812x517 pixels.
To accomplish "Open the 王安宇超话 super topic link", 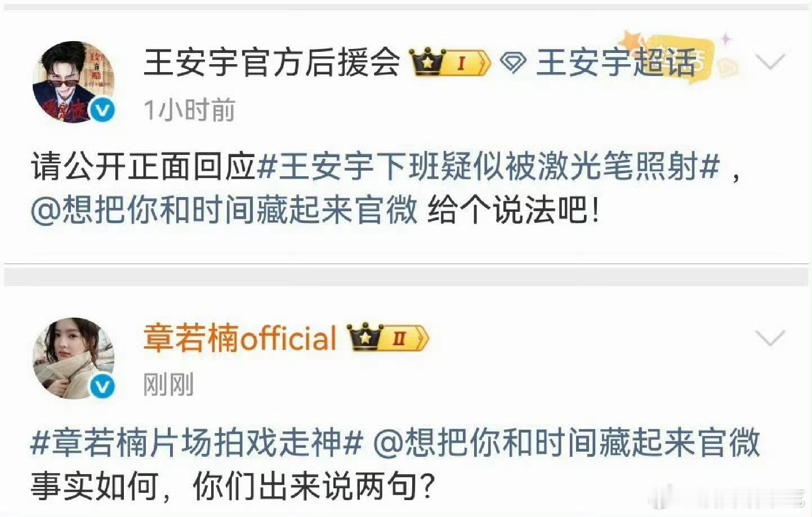I will click(616, 62).
